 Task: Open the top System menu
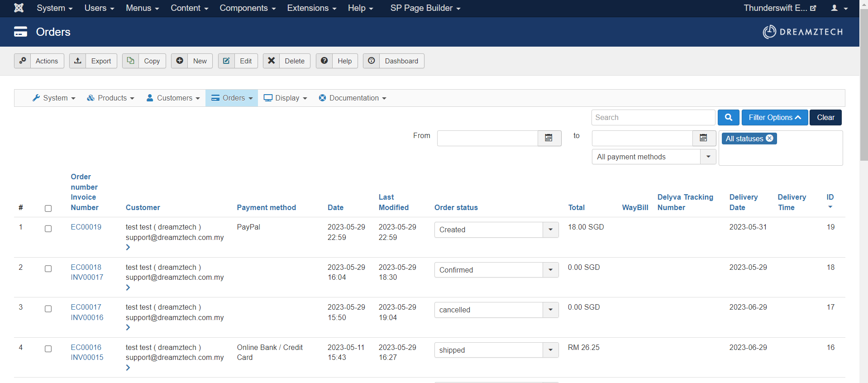point(54,8)
